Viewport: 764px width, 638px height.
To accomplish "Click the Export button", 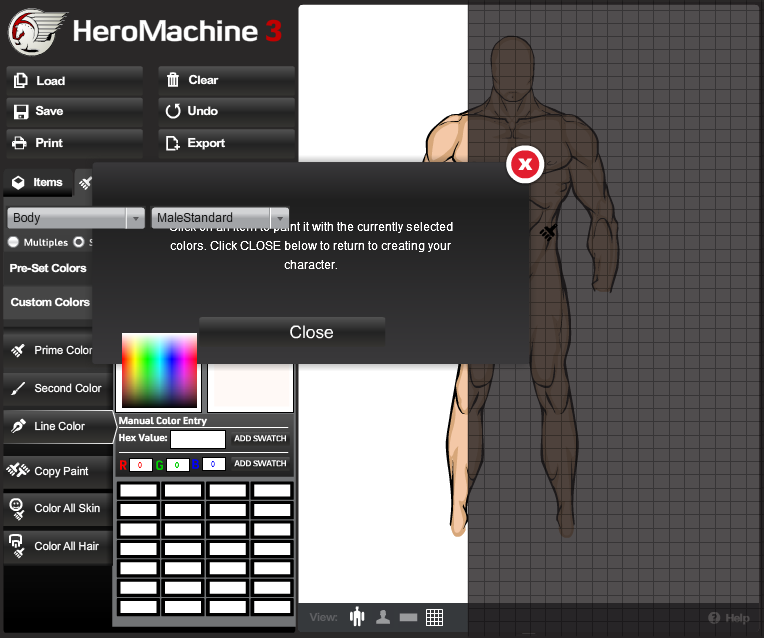I will [225, 143].
